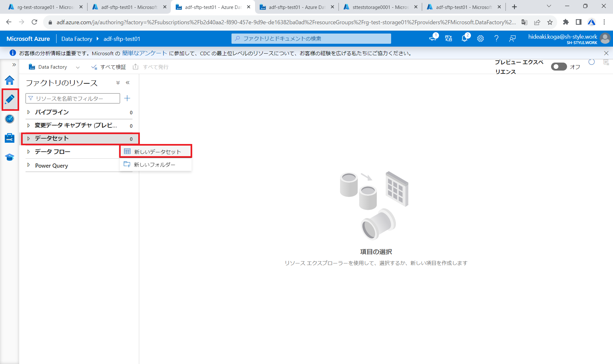Viewport: 613px width, 364px height.
Task: Open the Manage toolbox icon
Action: (10, 138)
